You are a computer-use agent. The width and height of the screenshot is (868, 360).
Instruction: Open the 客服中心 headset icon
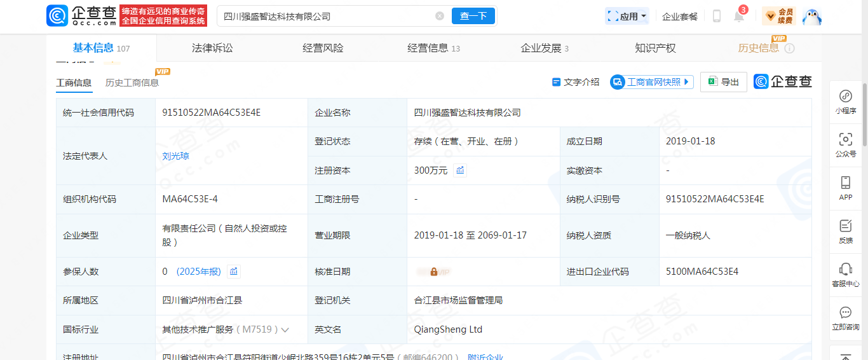tap(846, 275)
